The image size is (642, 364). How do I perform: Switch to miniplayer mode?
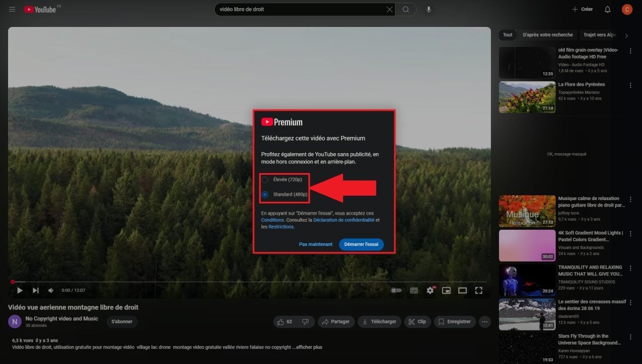pos(446,290)
